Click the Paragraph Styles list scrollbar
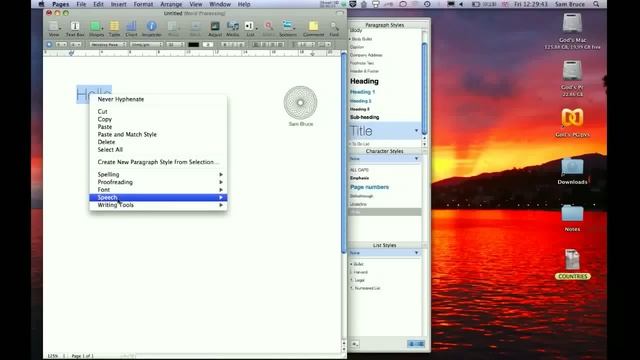This screenshot has width=640, height=360. pos(424,88)
